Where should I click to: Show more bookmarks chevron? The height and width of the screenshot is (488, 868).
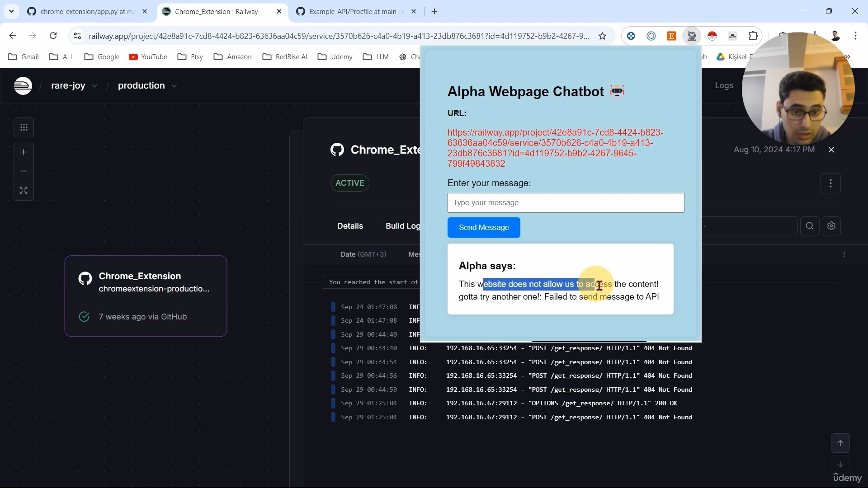point(848,57)
